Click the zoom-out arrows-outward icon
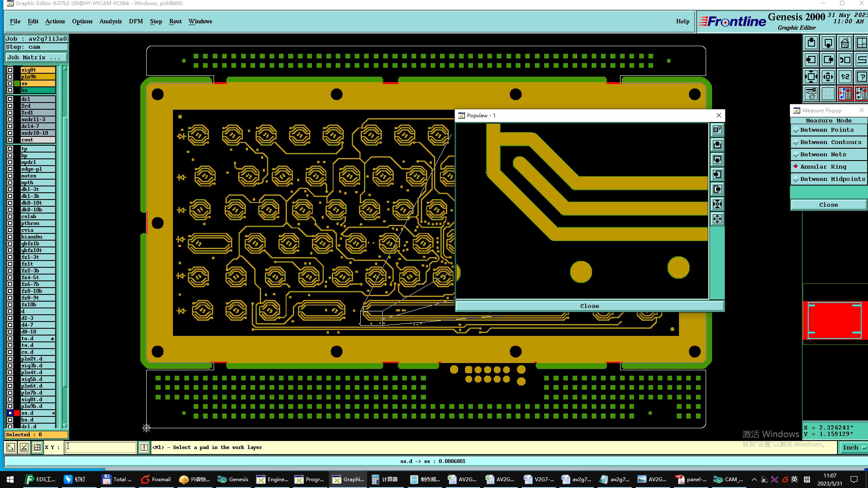The height and width of the screenshot is (488, 868). pos(828,77)
